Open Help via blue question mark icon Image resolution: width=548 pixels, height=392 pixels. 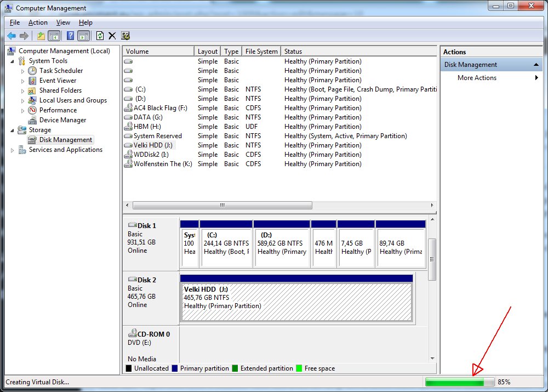pyautogui.click(x=70, y=36)
